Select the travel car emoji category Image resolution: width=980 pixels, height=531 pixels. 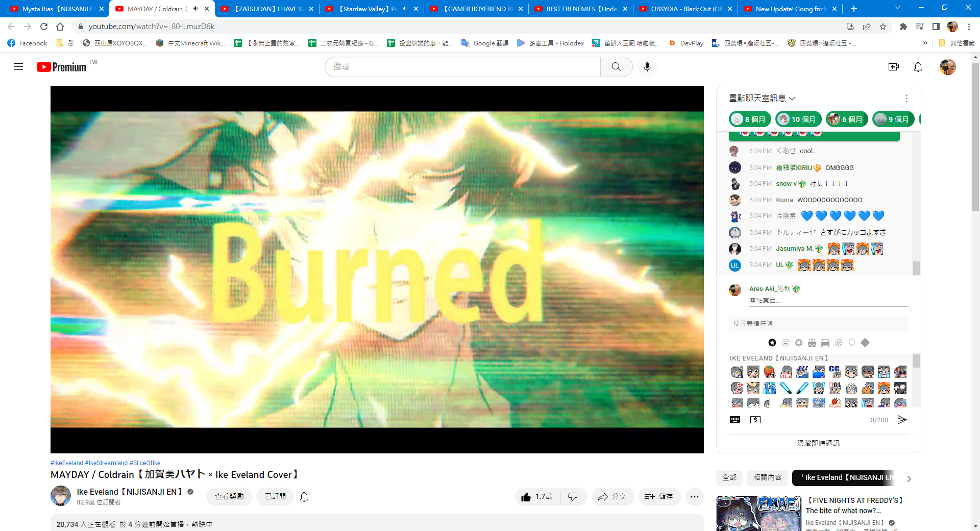[825, 343]
